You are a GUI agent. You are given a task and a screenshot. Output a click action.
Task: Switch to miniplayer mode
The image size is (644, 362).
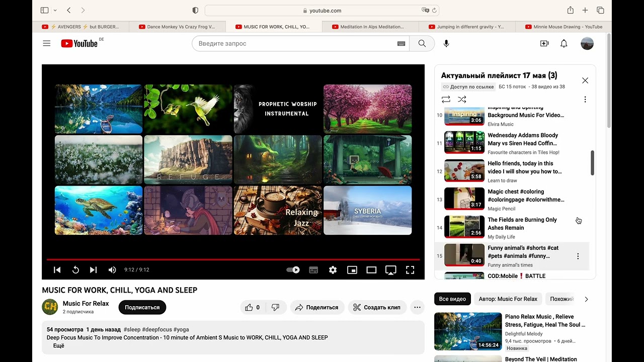352,270
